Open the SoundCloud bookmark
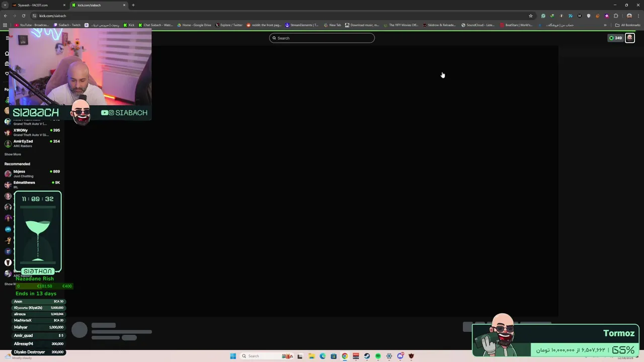Image resolution: width=644 pixels, height=362 pixels. [x=478, y=25]
